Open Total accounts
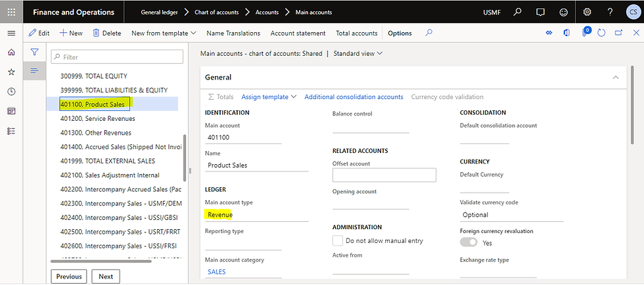This screenshot has height=285, width=644. point(356,33)
